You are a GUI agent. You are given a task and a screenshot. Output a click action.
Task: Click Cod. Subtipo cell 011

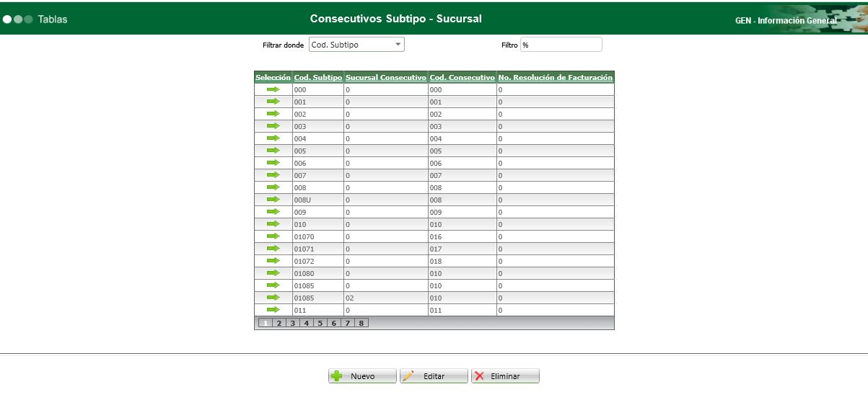click(317, 310)
